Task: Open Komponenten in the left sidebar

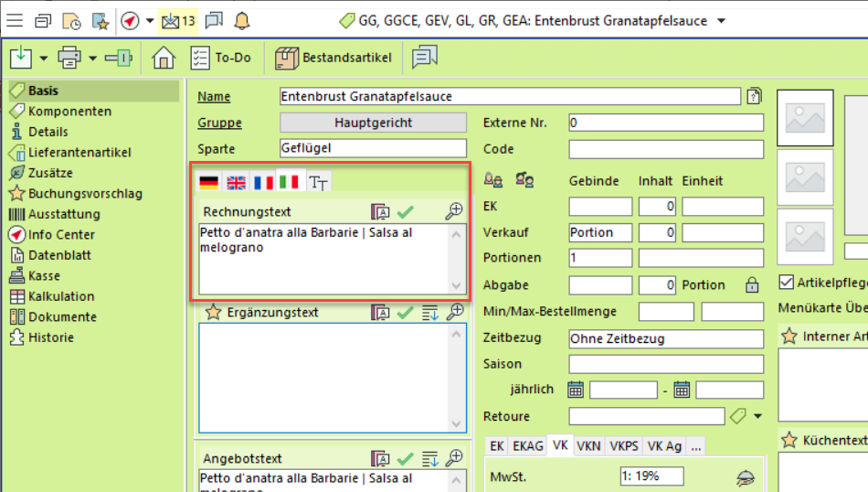Action: tap(69, 111)
